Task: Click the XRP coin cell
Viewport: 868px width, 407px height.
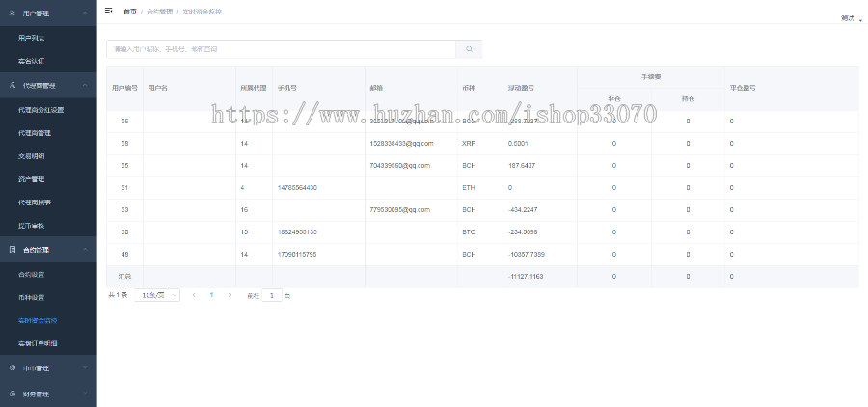Action: click(469, 144)
